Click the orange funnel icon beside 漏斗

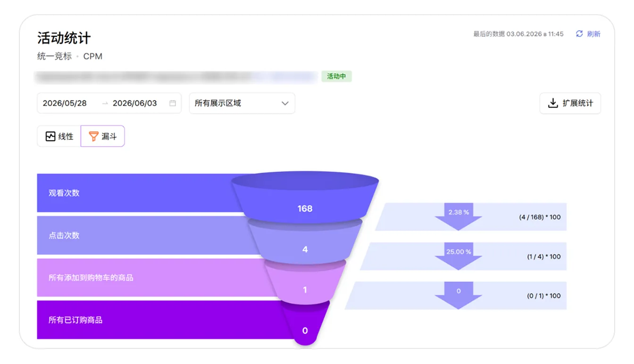pyautogui.click(x=94, y=136)
